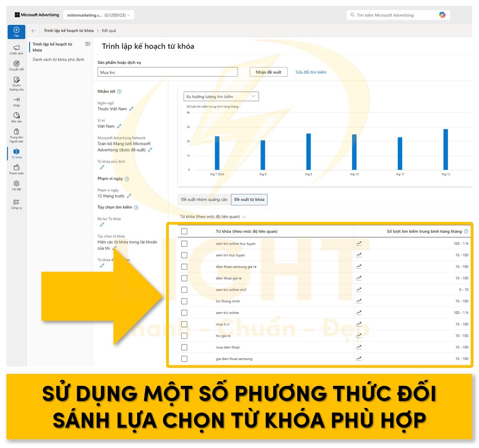Click Trình lập kế hoạch từ khóa breadcrumb
Viewport: 479px width, 448px height.
pos(69,30)
